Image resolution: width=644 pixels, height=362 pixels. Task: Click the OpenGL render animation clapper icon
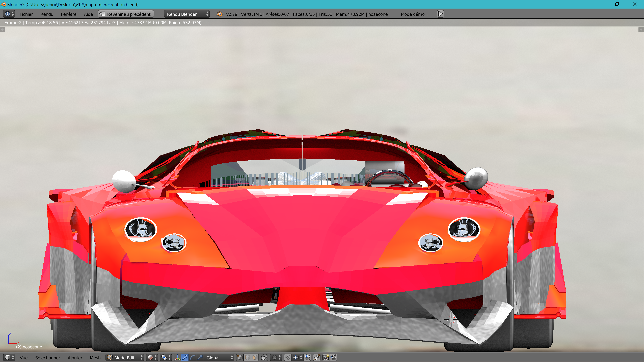[334, 357]
